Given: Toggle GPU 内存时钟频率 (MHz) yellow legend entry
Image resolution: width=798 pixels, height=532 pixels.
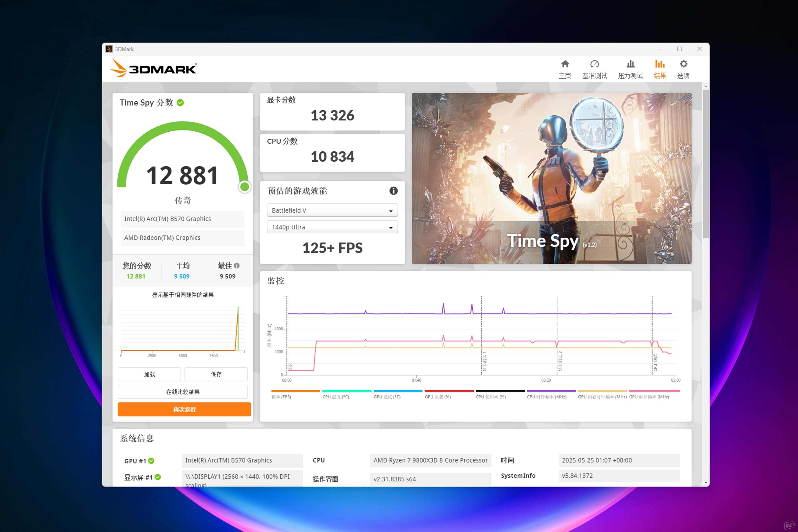Looking at the screenshot, I should point(602,394).
